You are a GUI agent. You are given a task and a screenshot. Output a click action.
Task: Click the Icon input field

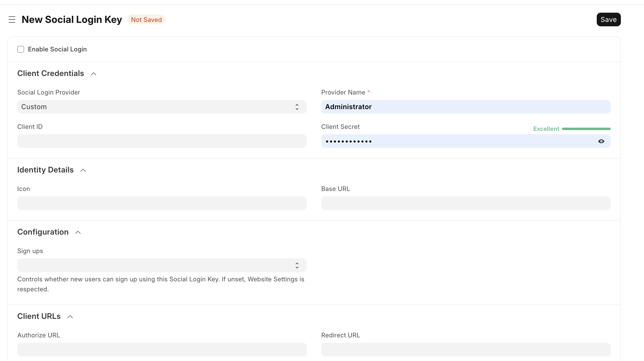coord(161,203)
